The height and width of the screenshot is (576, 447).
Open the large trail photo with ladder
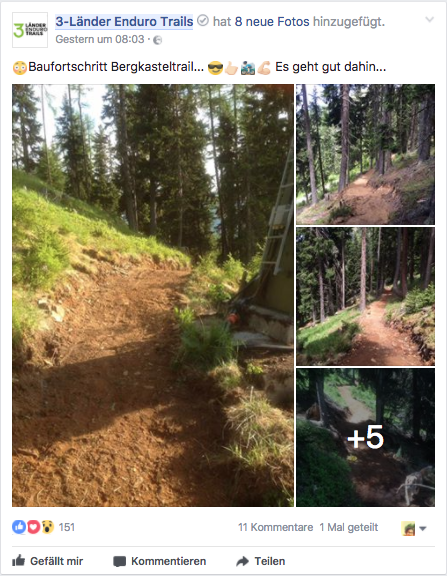(x=153, y=295)
